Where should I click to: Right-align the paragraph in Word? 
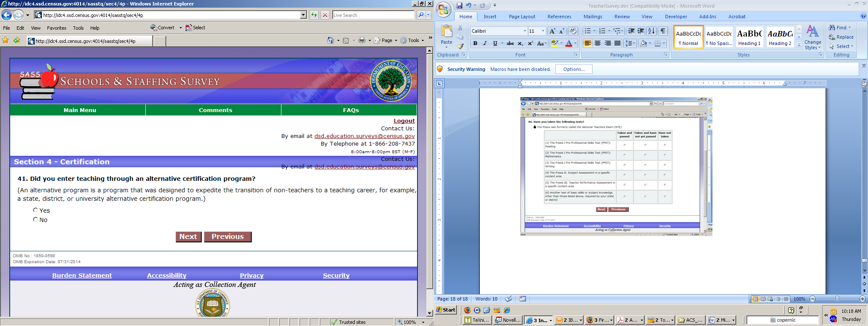click(x=608, y=43)
